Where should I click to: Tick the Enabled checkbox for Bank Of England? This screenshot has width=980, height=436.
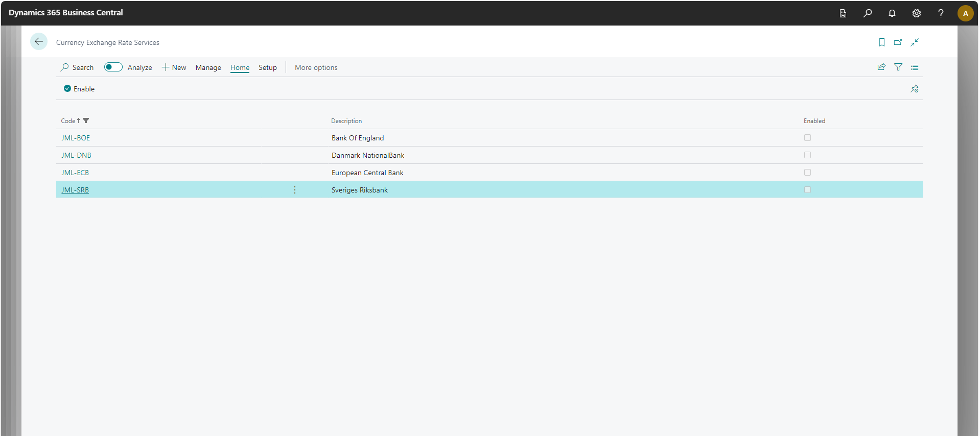coord(807,138)
